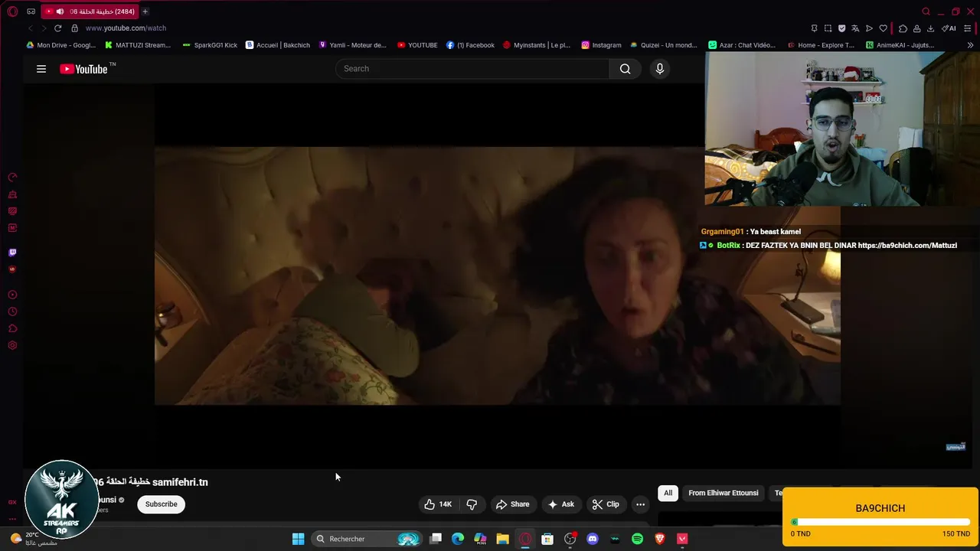Open Spotify from the taskbar
This screenshot has height=551, width=980.
tap(637, 539)
